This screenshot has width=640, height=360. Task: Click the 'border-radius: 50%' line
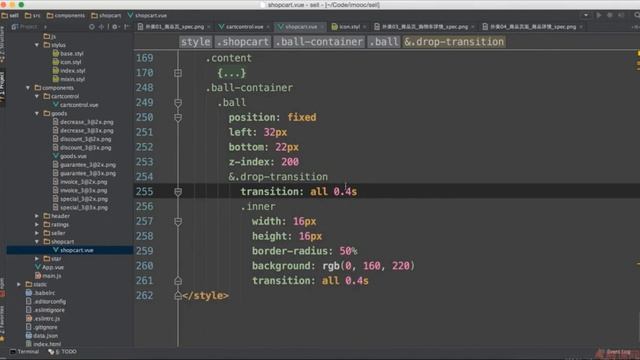click(304, 251)
